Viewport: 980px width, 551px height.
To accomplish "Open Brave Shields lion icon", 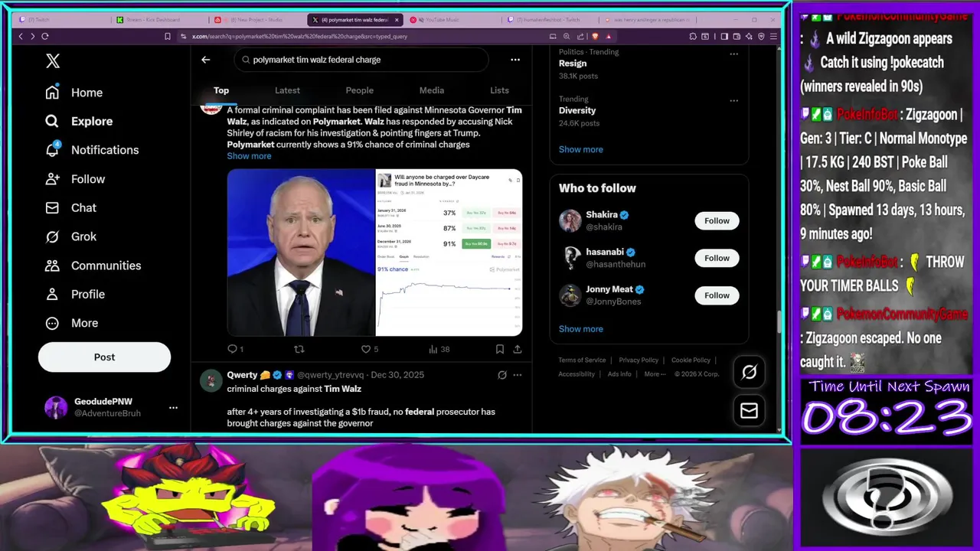I will coord(596,36).
